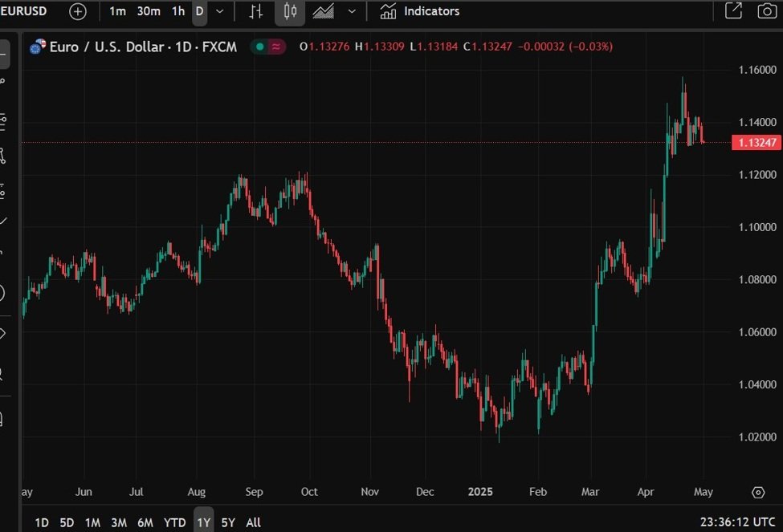Viewport: 783px width, 532px height.
Task: Take a chart snapshot with camera icon
Action: click(x=767, y=11)
